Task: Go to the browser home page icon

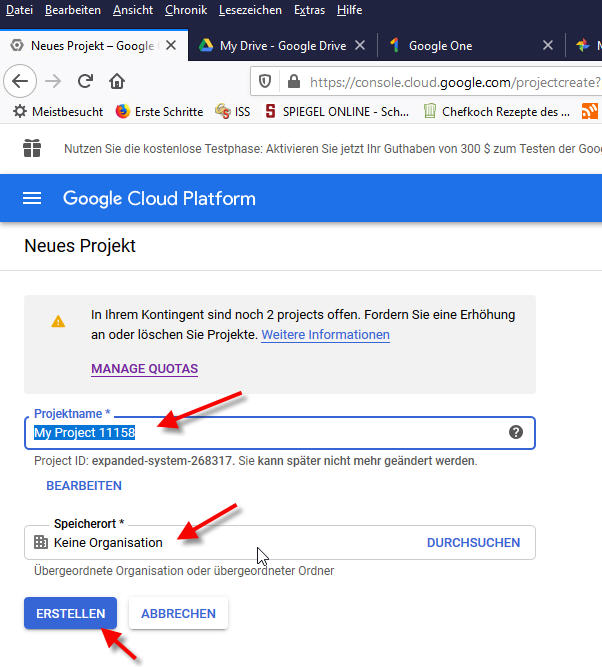Action: click(117, 81)
